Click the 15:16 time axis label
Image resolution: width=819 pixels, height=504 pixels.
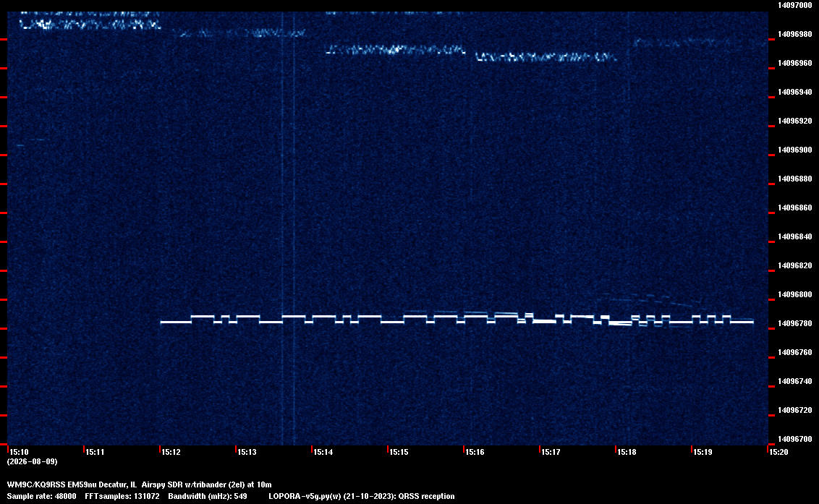[x=475, y=452]
